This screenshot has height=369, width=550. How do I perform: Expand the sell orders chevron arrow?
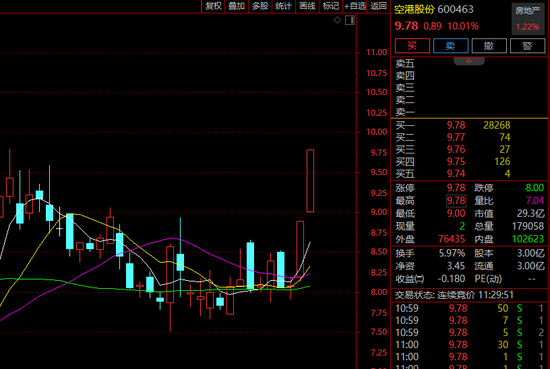[x=469, y=61]
